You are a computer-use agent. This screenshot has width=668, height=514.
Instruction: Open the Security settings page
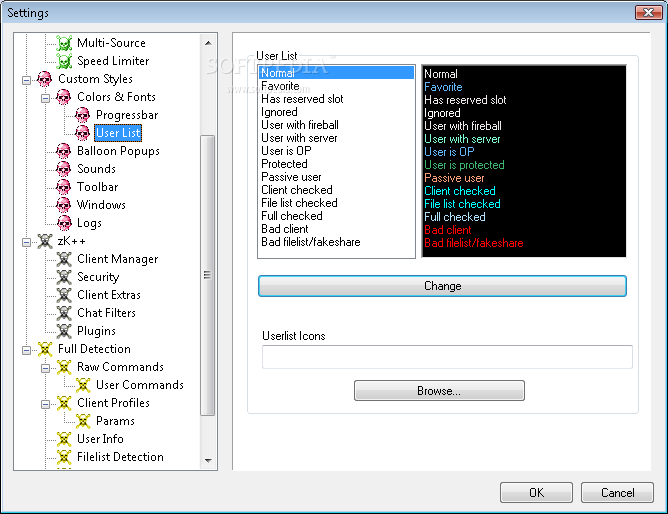coord(98,277)
